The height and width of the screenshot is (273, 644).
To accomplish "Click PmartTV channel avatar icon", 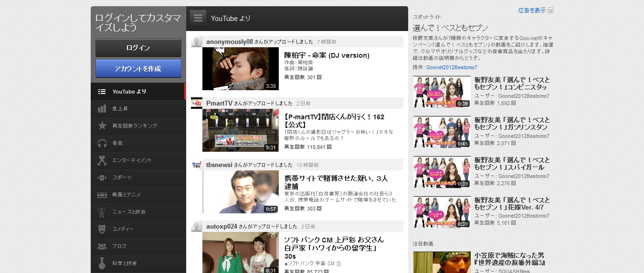I will (x=197, y=103).
